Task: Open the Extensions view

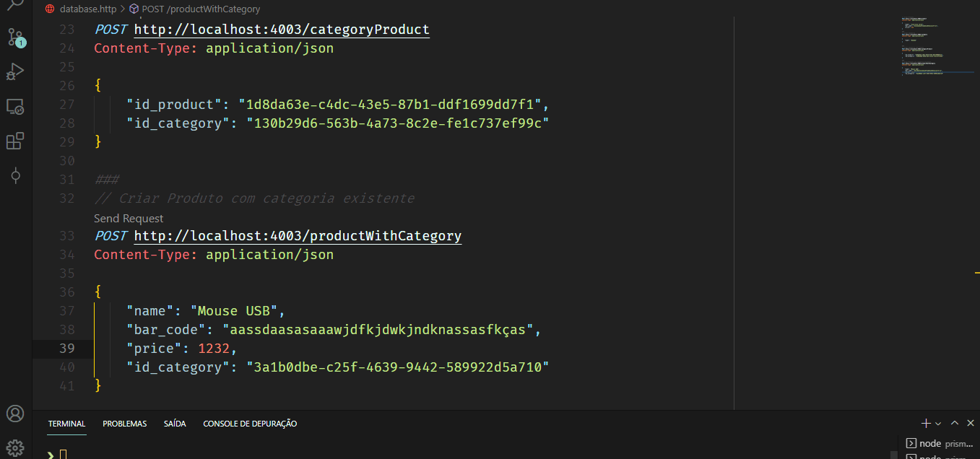Action: click(15, 141)
